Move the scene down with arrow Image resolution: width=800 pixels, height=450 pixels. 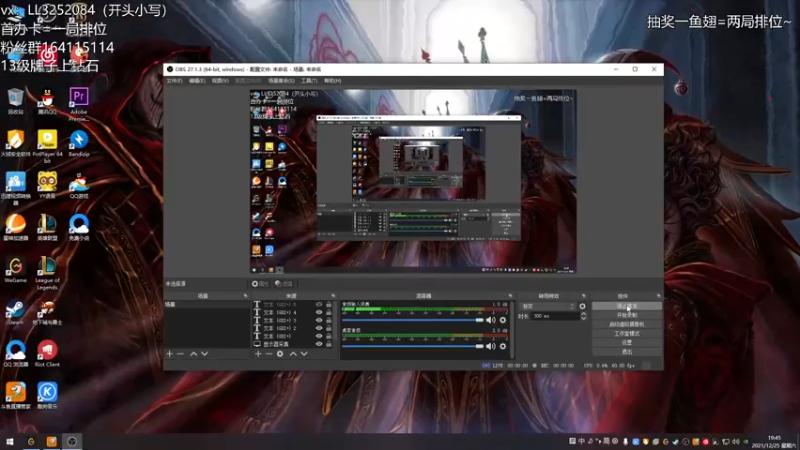205,354
